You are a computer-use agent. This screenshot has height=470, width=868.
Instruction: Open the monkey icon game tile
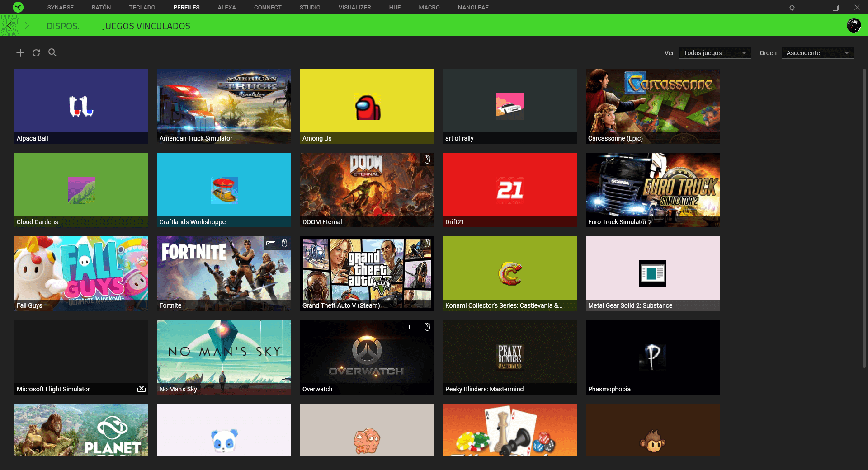click(x=653, y=430)
